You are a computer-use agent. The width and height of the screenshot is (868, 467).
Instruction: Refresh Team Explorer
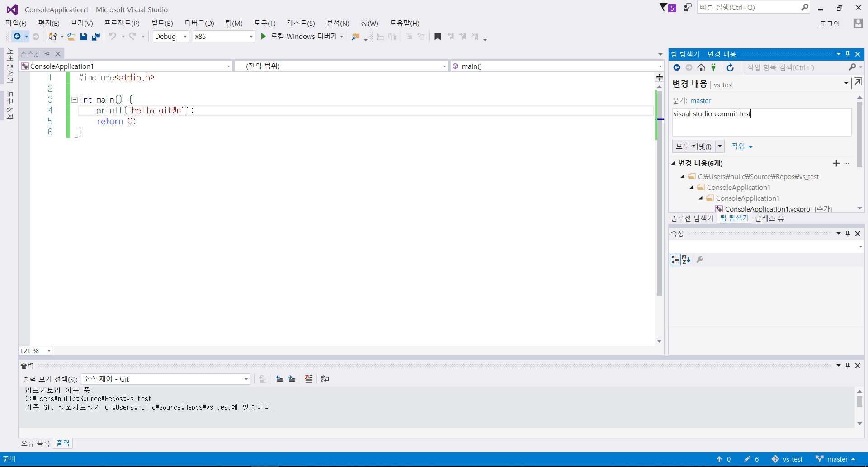[730, 67]
